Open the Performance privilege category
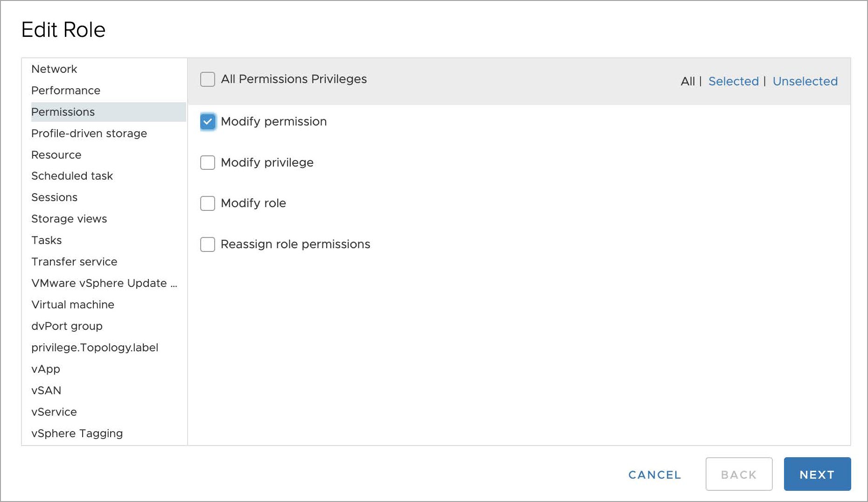This screenshot has width=868, height=502. coord(66,91)
